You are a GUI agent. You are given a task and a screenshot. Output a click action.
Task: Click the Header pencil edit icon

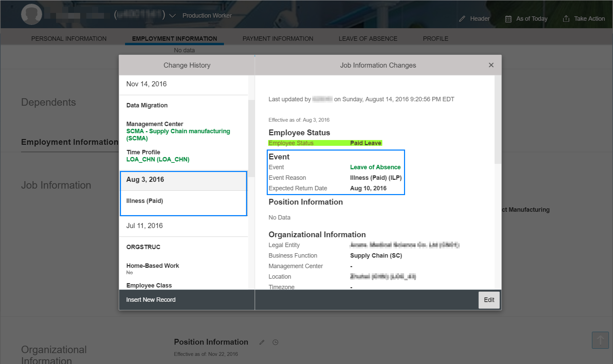(462, 19)
